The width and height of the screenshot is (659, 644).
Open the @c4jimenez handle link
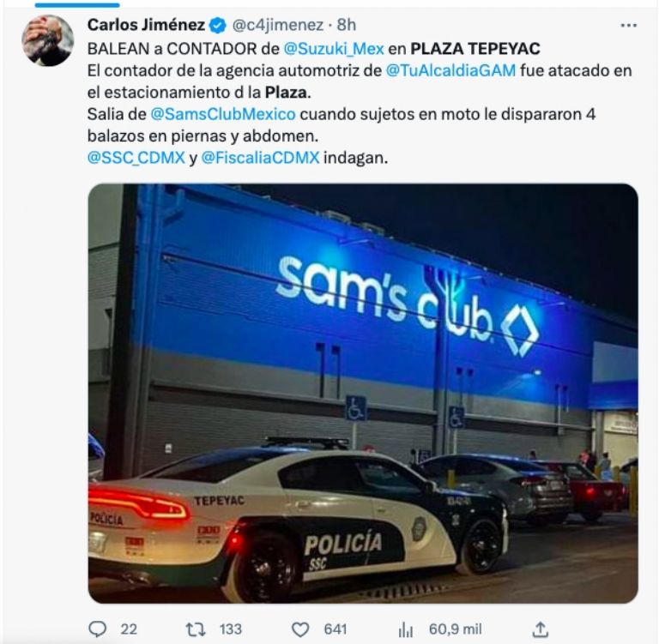tap(278, 25)
